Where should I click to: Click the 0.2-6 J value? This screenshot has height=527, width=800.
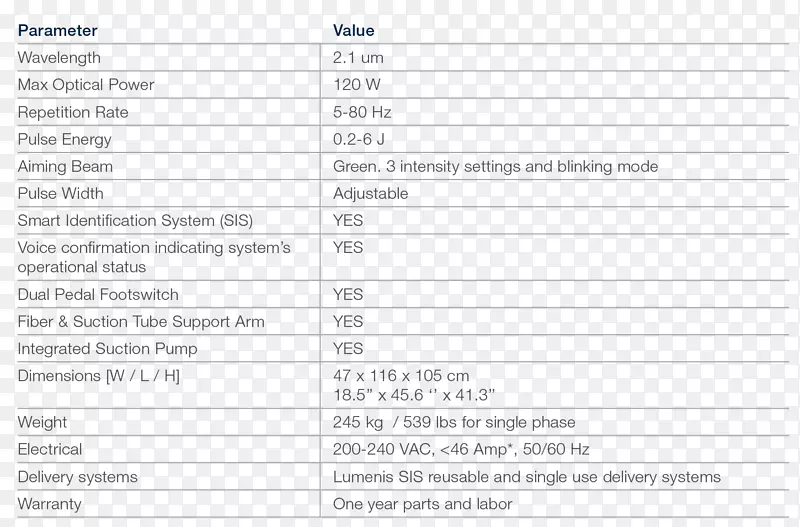click(361, 139)
